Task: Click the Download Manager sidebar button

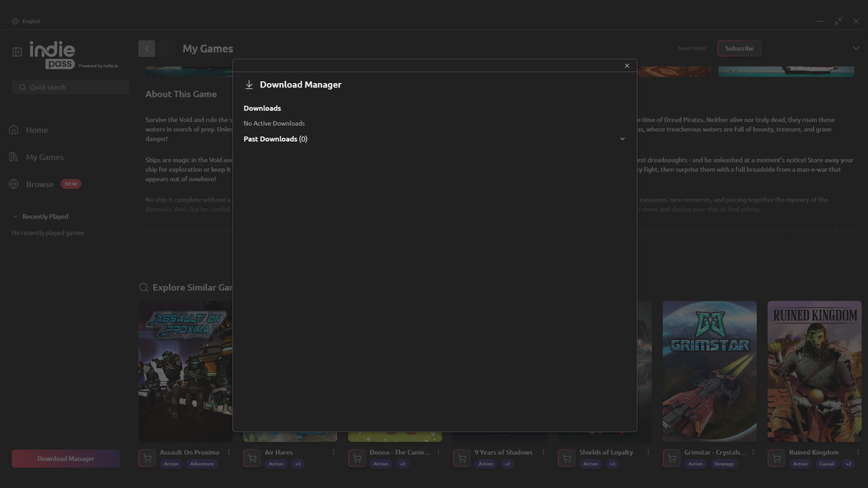Action: coord(66,458)
